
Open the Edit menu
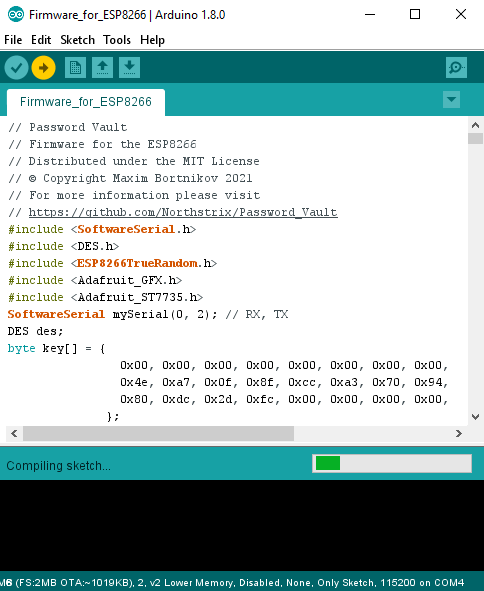tap(41, 40)
